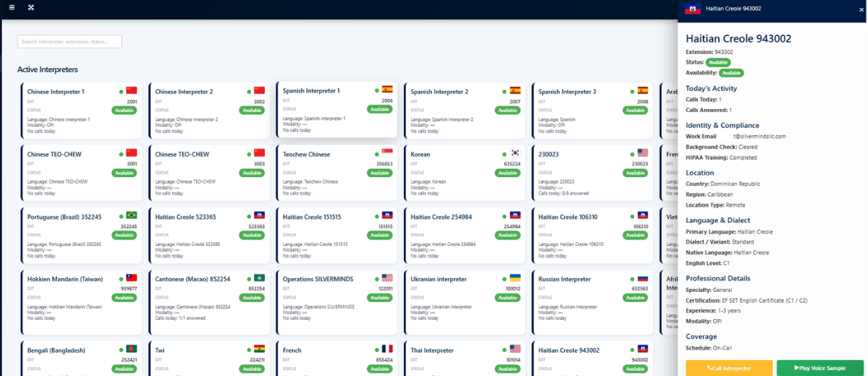The image size is (868, 376).
Task: Click the Ukraine flag on Ukranian interpreter card
Action: pos(515,277)
